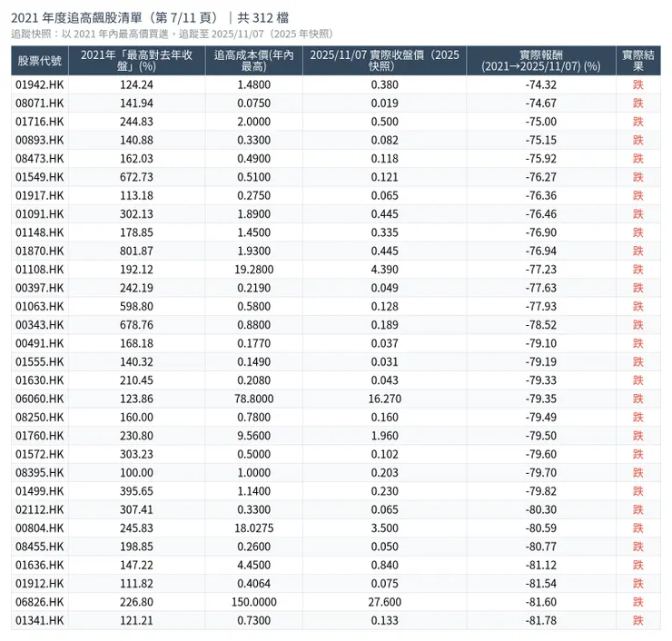Screen dimensions: 672x641
Task: Select the 3.500 closing price cell
Action: pyautogui.click(x=384, y=528)
